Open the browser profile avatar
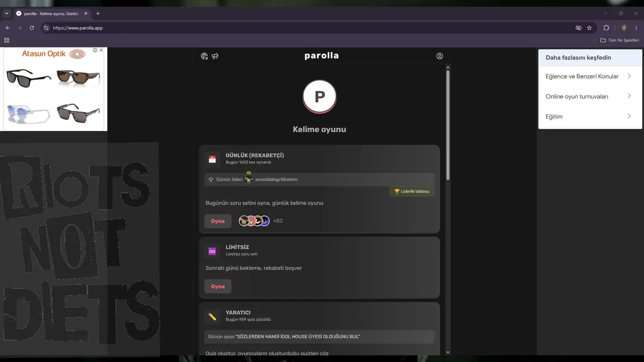Image resolution: width=644 pixels, height=362 pixels. point(624,28)
